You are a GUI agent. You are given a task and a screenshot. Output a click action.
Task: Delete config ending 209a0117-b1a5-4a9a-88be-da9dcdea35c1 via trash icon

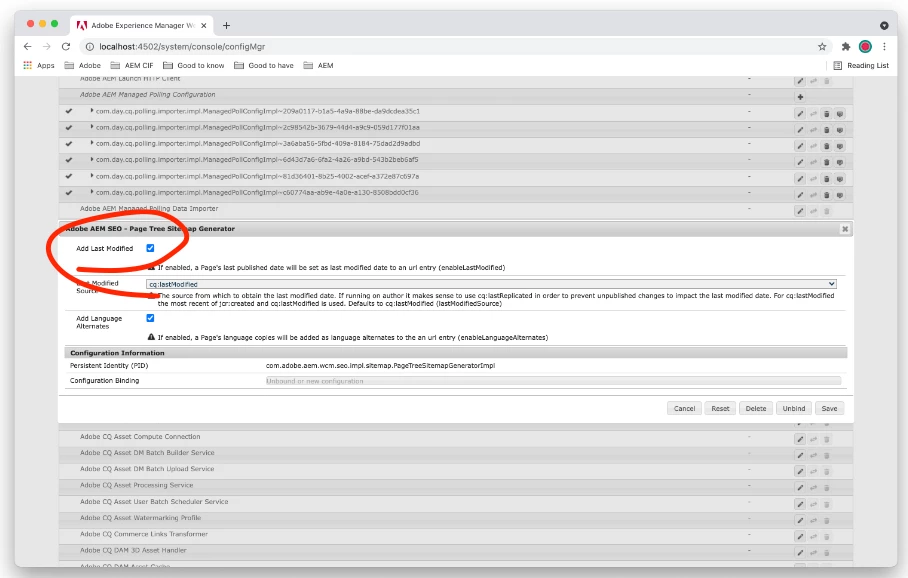pos(827,114)
